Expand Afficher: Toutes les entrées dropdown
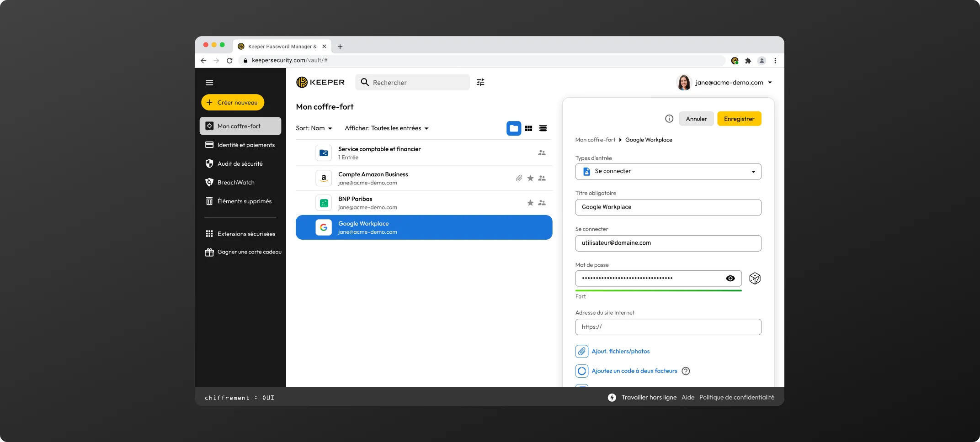 (x=387, y=128)
